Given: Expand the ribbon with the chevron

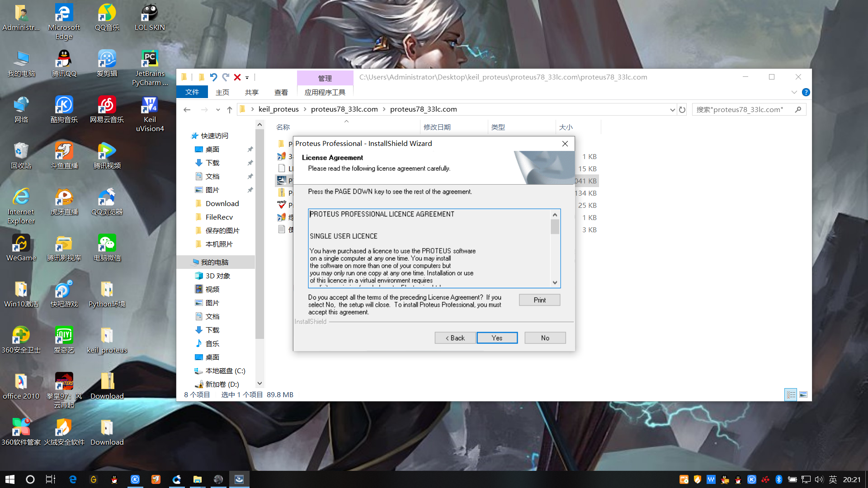Looking at the screenshot, I should pyautogui.click(x=794, y=92).
